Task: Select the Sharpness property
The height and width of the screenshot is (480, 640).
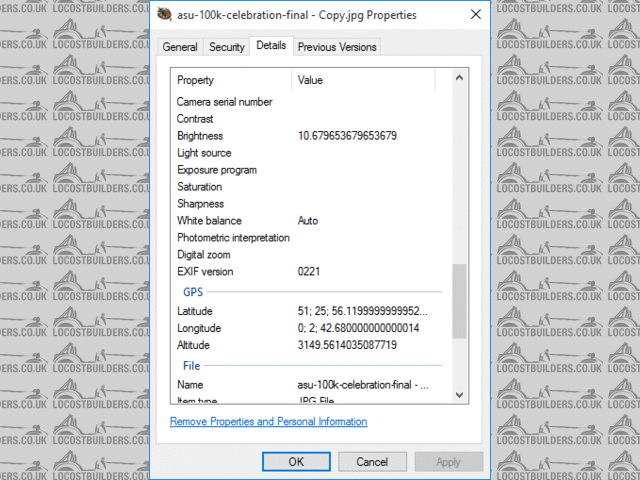Action: [200, 204]
